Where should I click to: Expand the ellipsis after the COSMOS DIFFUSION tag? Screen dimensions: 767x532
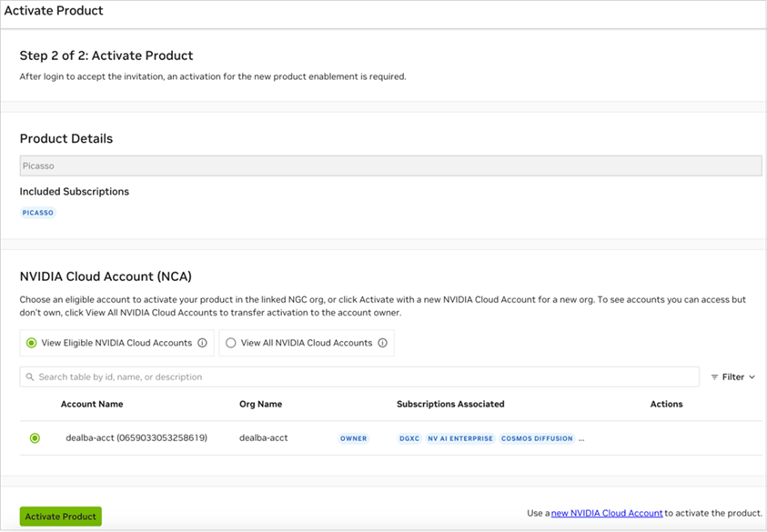click(581, 438)
